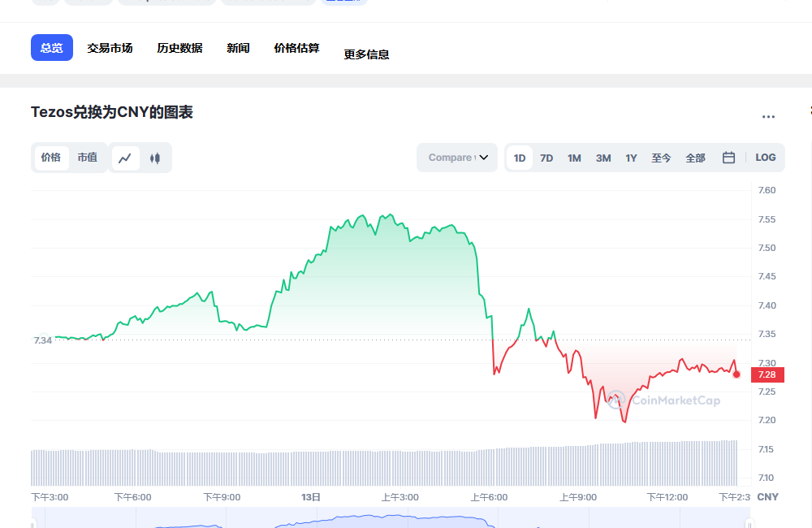Viewport: 812px width, 528px height.
Task: Click the 7.10 price axis label
Action: [x=766, y=478]
